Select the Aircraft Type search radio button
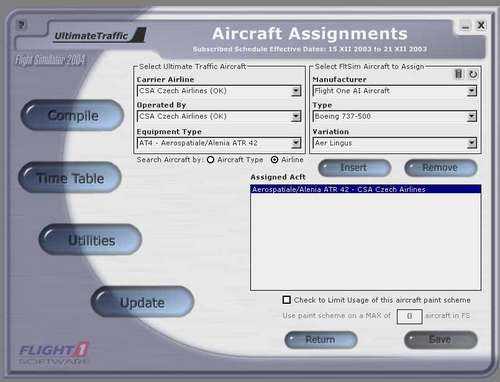500x382 pixels. [x=210, y=160]
